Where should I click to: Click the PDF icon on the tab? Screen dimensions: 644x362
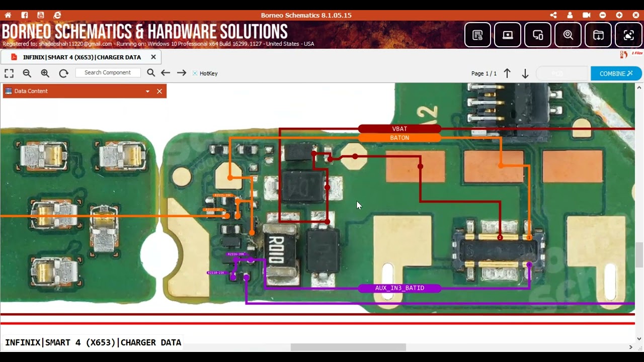14,57
